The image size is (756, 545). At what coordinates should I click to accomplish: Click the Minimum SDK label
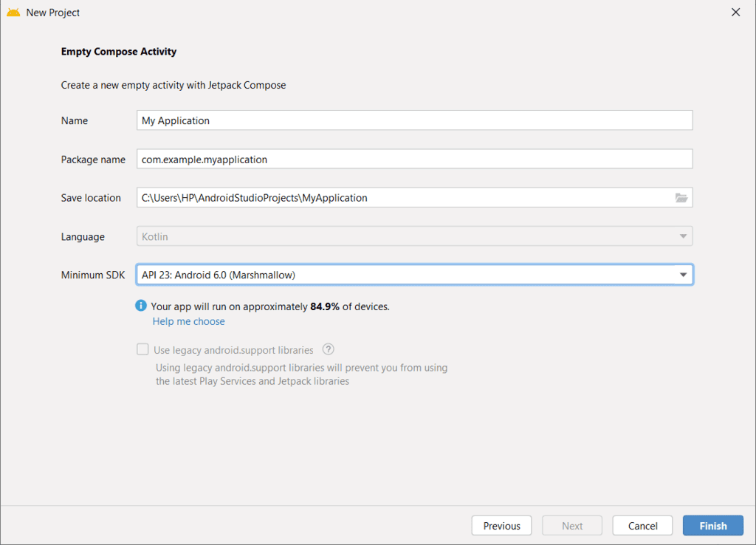pos(93,275)
